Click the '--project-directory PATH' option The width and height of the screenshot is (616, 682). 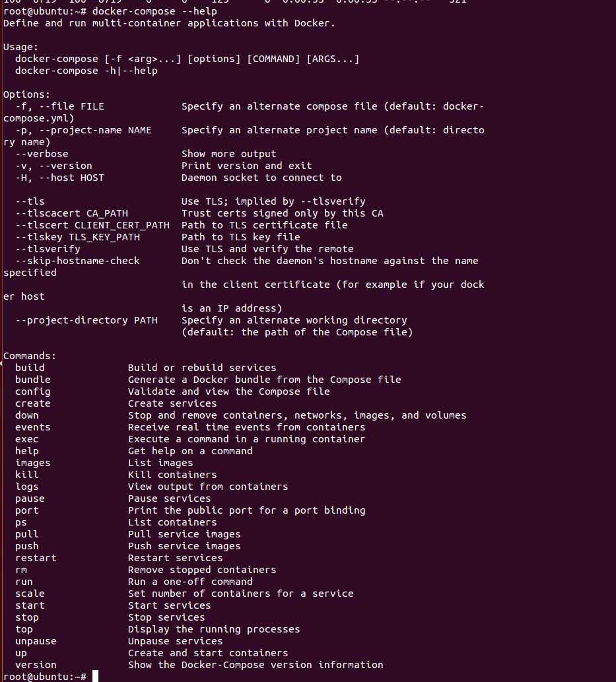86,320
